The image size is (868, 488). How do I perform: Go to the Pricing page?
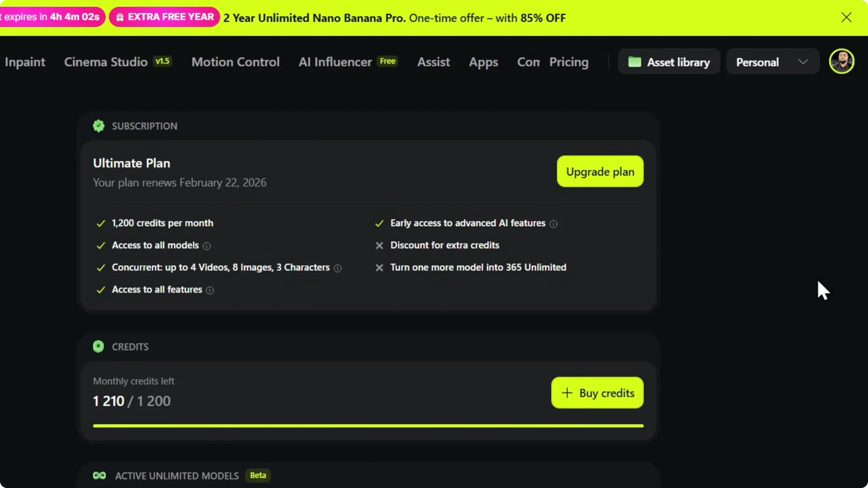(569, 62)
